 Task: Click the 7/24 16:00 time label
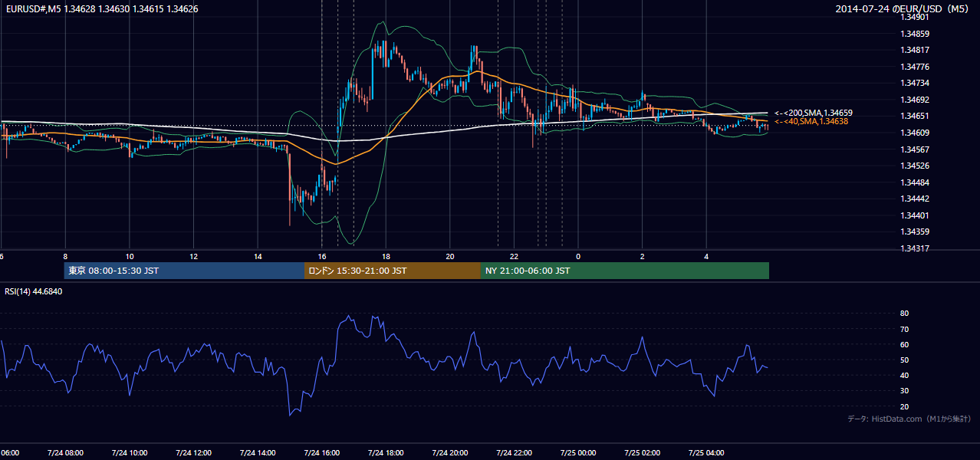click(322, 453)
